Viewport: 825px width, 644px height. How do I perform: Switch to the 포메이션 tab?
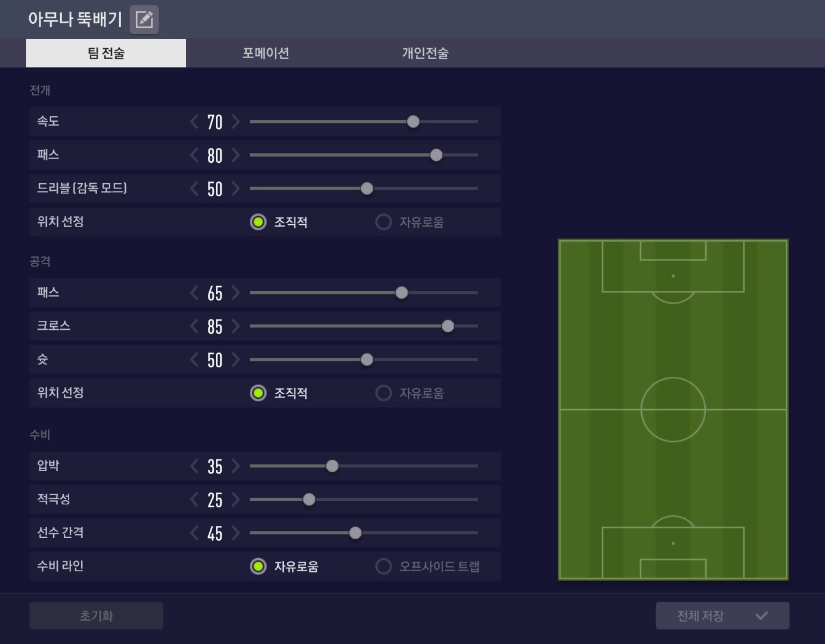(x=266, y=53)
